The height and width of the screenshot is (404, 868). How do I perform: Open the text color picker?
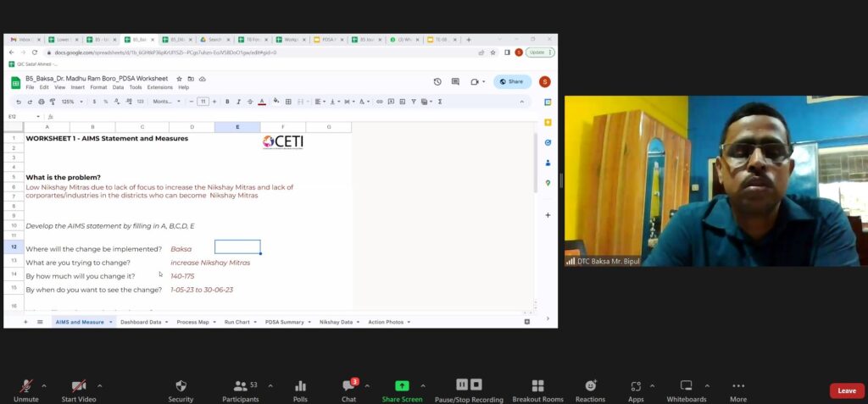pyautogui.click(x=262, y=102)
